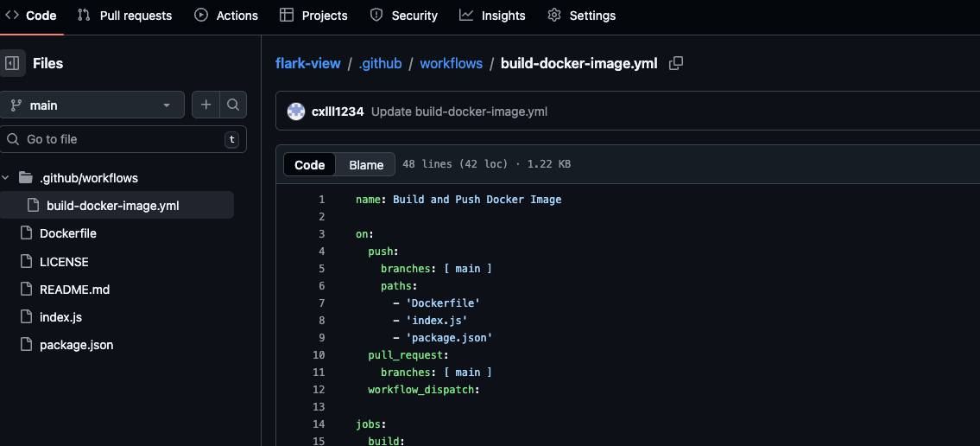Open the Security tab
980x446 pixels.
click(x=404, y=16)
